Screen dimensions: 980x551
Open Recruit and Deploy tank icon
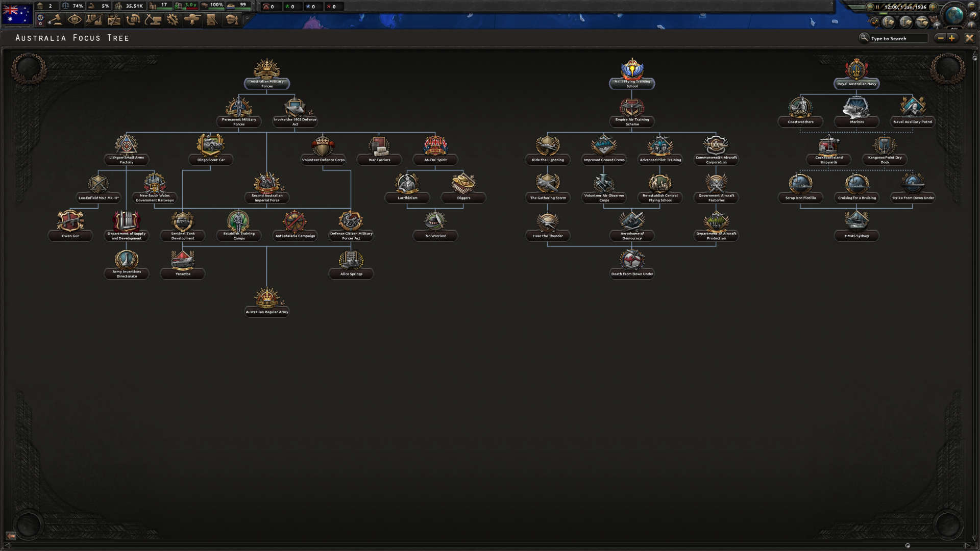click(x=192, y=20)
